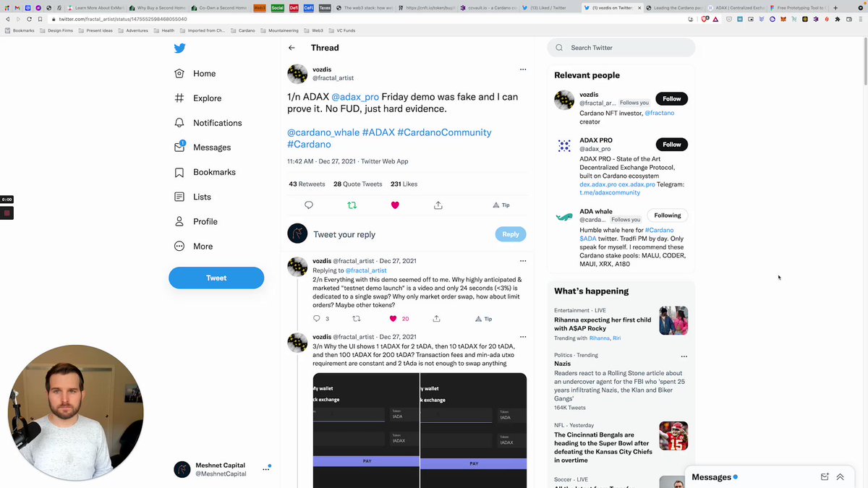The width and height of the screenshot is (868, 488).
Task: Open ADAX PRO avatar in Relevant people
Action: coord(564,146)
